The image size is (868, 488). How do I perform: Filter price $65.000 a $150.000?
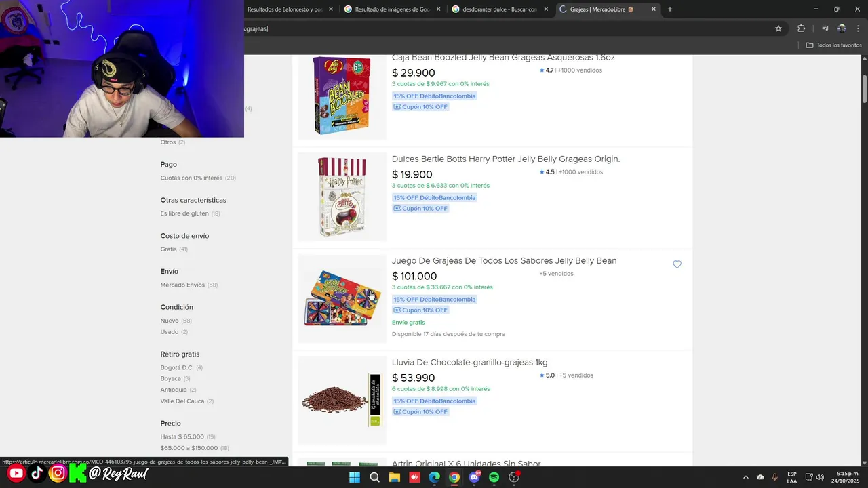click(189, 448)
